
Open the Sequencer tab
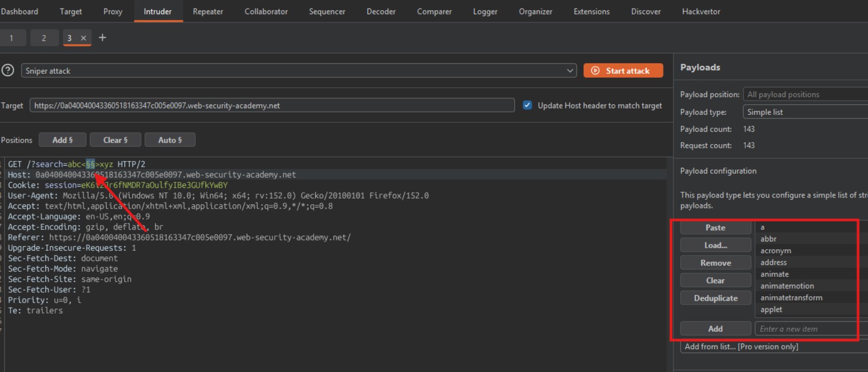pyautogui.click(x=327, y=11)
